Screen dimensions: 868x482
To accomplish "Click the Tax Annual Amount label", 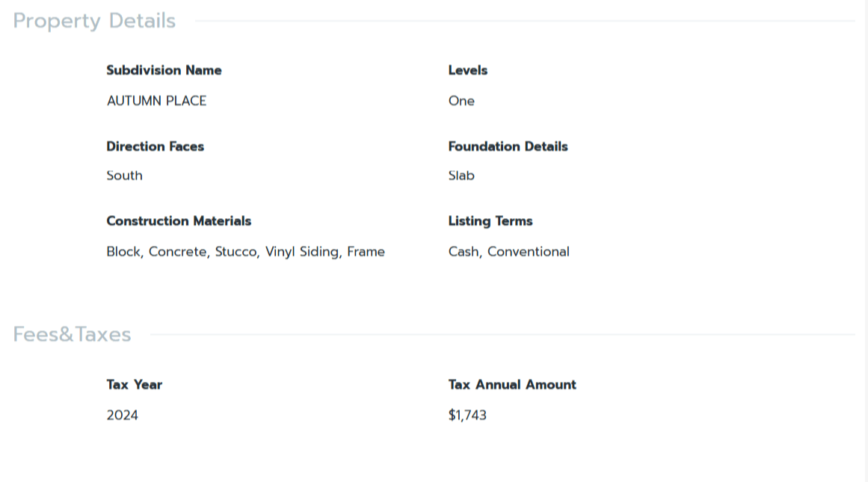I will click(x=512, y=385).
